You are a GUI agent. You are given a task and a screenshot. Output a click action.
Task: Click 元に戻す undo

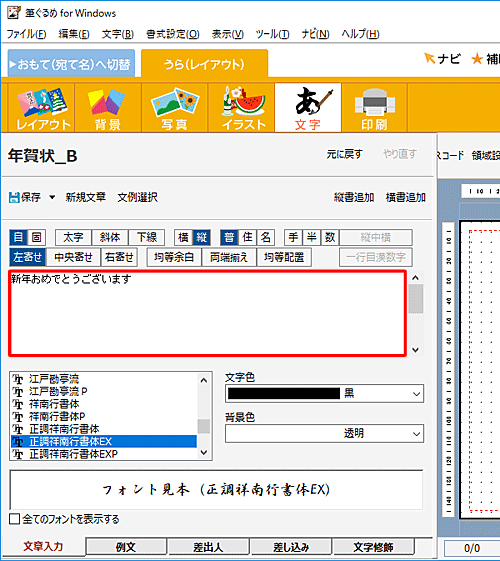tap(344, 154)
